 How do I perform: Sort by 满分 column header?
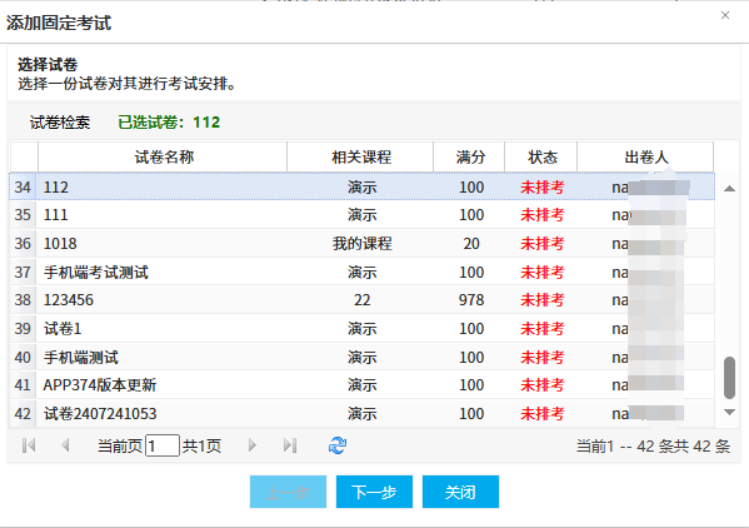(x=470, y=157)
